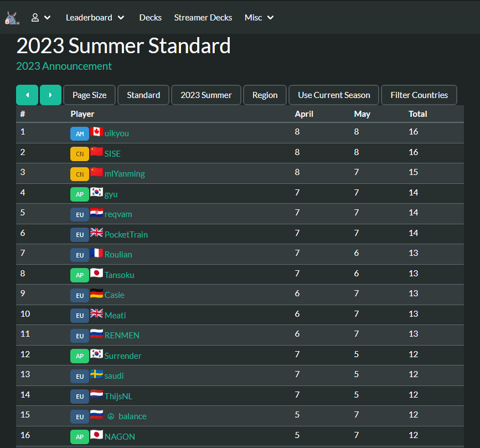Click the user profile icon
This screenshot has width=480, height=448.
pyautogui.click(x=34, y=17)
